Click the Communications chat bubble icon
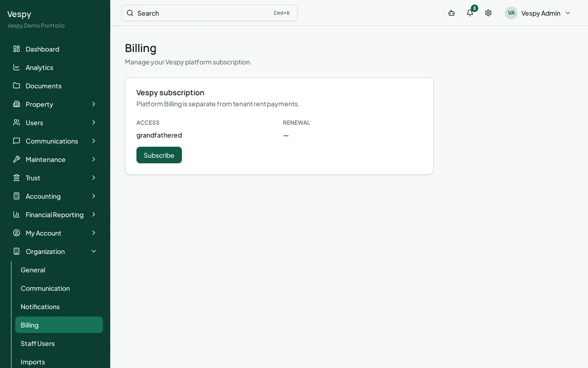 (x=17, y=141)
